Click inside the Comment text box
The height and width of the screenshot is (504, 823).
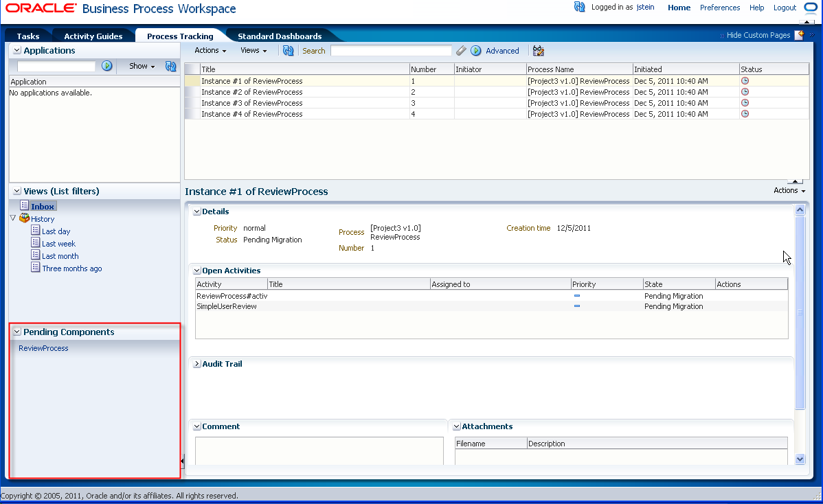(319, 451)
